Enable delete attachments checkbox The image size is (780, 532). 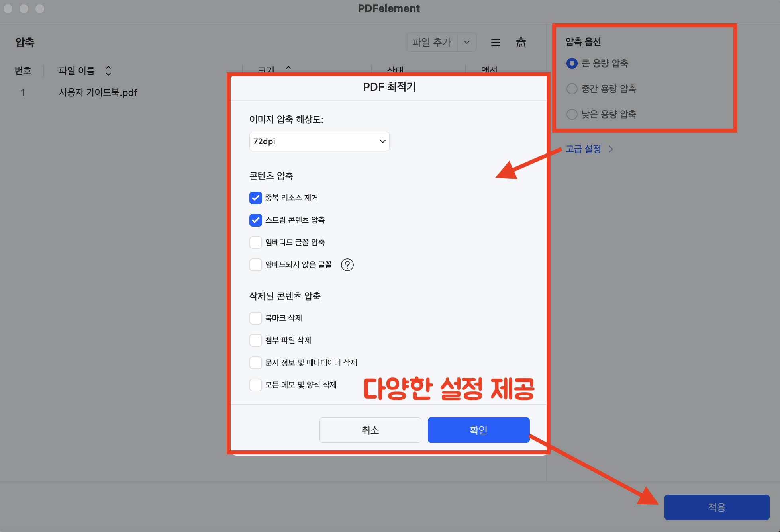point(255,340)
